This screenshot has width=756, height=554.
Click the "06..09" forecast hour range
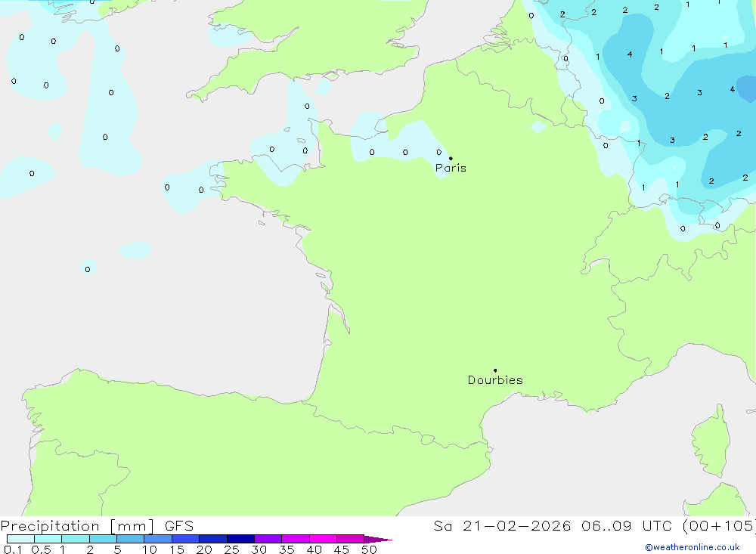[x=606, y=526]
